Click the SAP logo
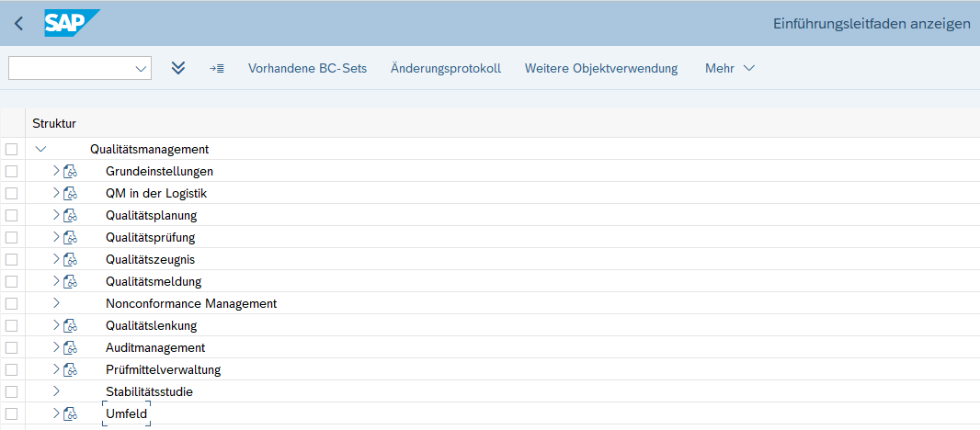The height and width of the screenshot is (430, 980). click(x=71, y=23)
